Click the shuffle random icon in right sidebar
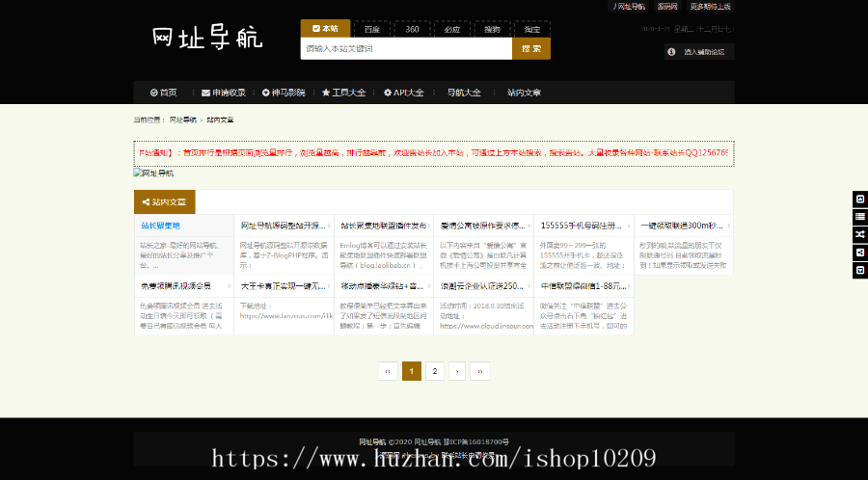This screenshot has width=868, height=480. pos(859,234)
